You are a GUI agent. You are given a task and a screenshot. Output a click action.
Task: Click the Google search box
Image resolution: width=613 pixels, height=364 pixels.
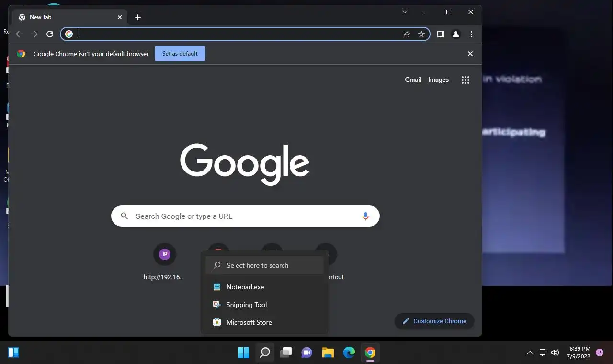point(245,216)
